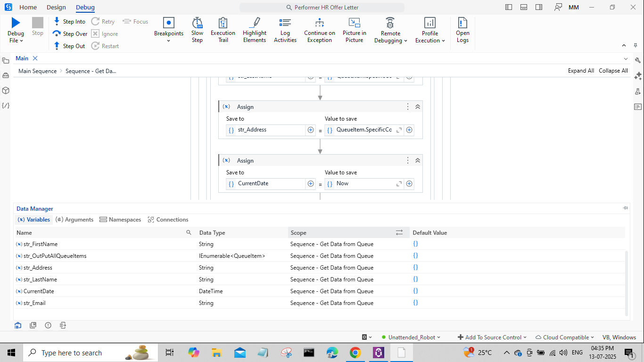Image resolution: width=644 pixels, height=362 pixels.
Task: Open the options menu of the CurrentDate Assign
Action: click(x=408, y=161)
